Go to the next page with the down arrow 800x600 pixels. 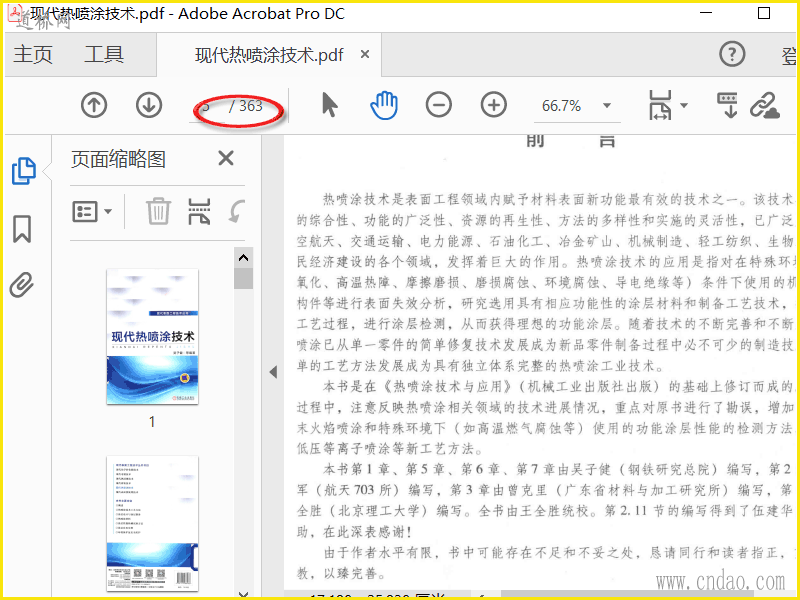click(x=149, y=106)
